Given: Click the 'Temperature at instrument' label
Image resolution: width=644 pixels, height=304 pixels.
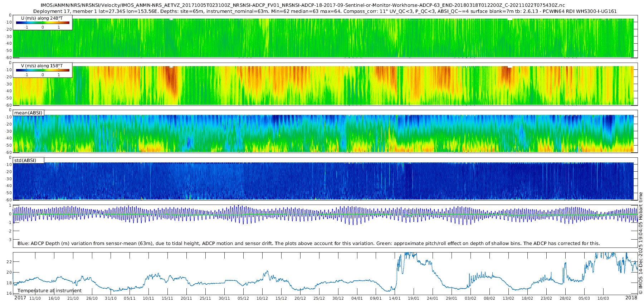Looking at the screenshot, I should [49, 291].
